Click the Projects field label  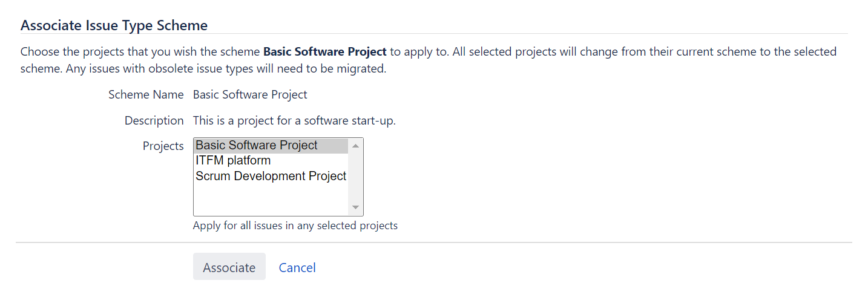tap(163, 146)
